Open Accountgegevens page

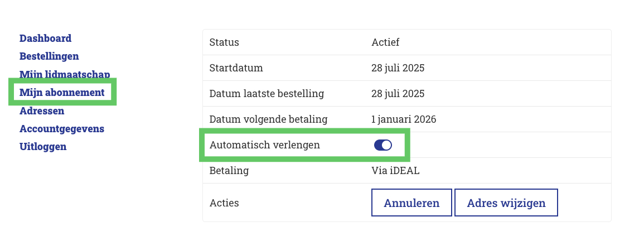tap(62, 129)
